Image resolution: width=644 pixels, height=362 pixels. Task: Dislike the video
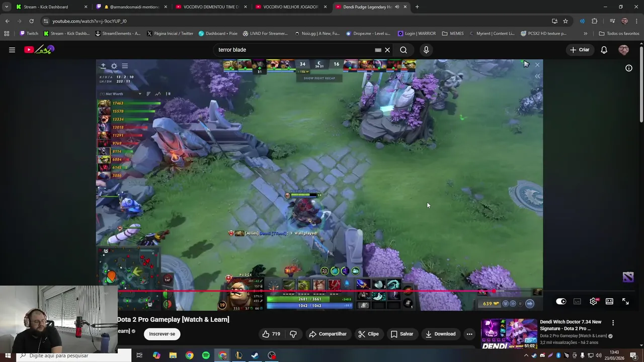coord(293,334)
